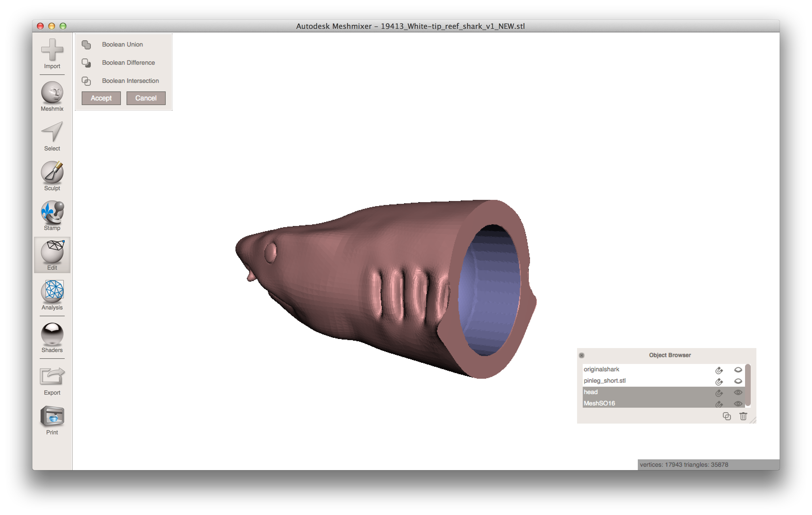Select pinleg_short.stl in Object Browser
The width and height of the screenshot is (812, 515).
pos(663,381)
